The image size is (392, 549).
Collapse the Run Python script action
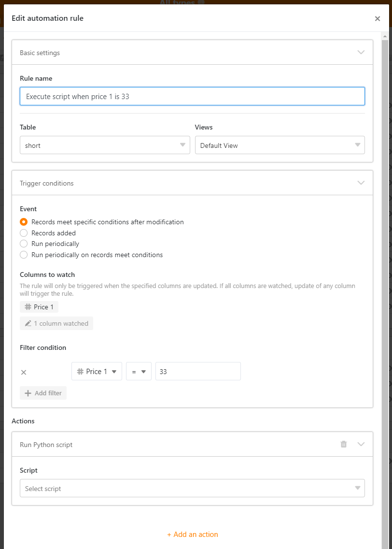coord(361,445)
